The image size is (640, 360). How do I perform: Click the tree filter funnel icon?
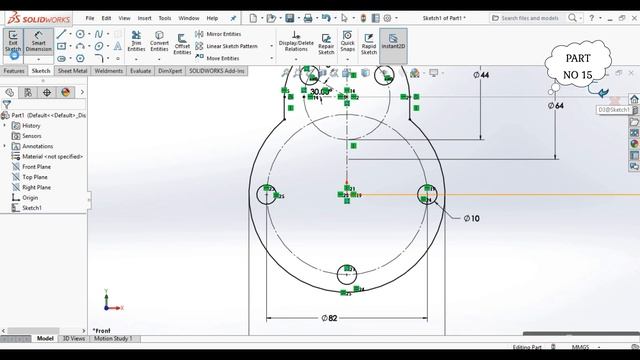pyautogui.click(x=7, y=104)
